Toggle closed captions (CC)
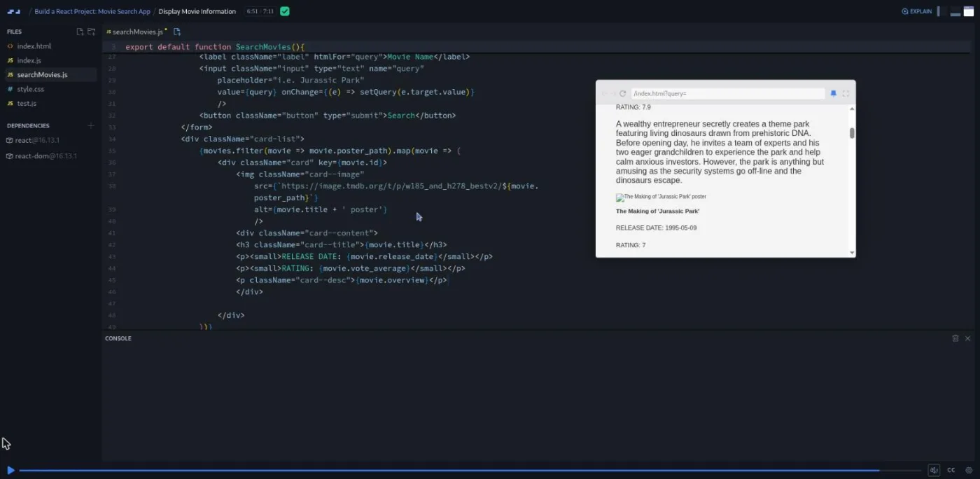 [x=951, y=470]
